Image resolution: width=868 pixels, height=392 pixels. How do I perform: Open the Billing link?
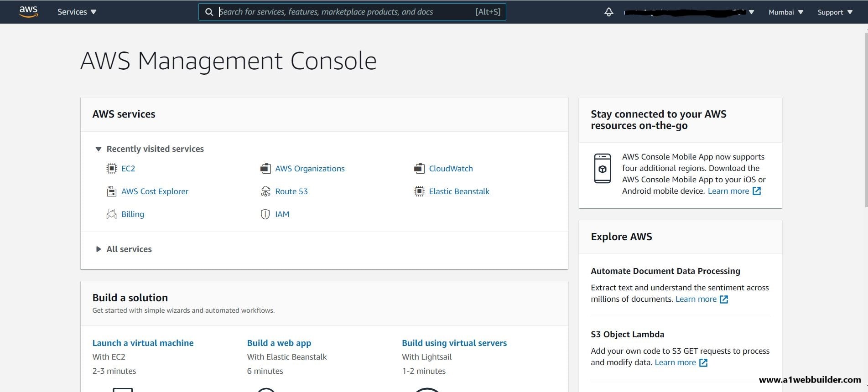coord(133,214)
